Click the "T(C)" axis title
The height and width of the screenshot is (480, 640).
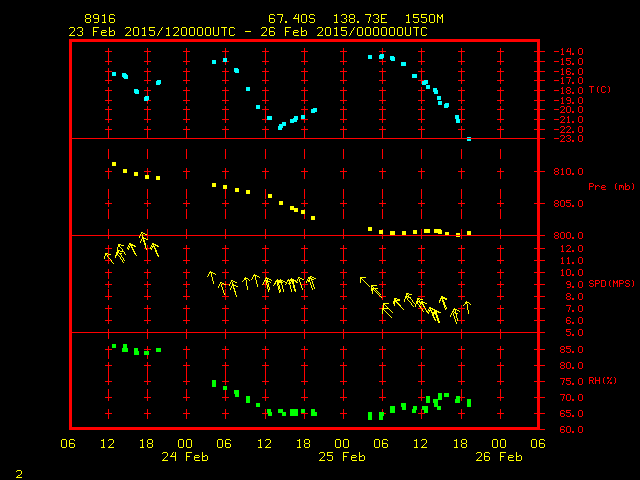click(x=600, y=89)
